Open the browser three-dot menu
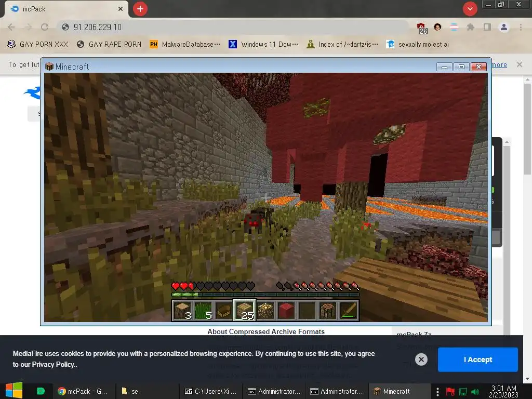Screen dimensions: 532x399 pyautogui.click(x=521, y=27)
